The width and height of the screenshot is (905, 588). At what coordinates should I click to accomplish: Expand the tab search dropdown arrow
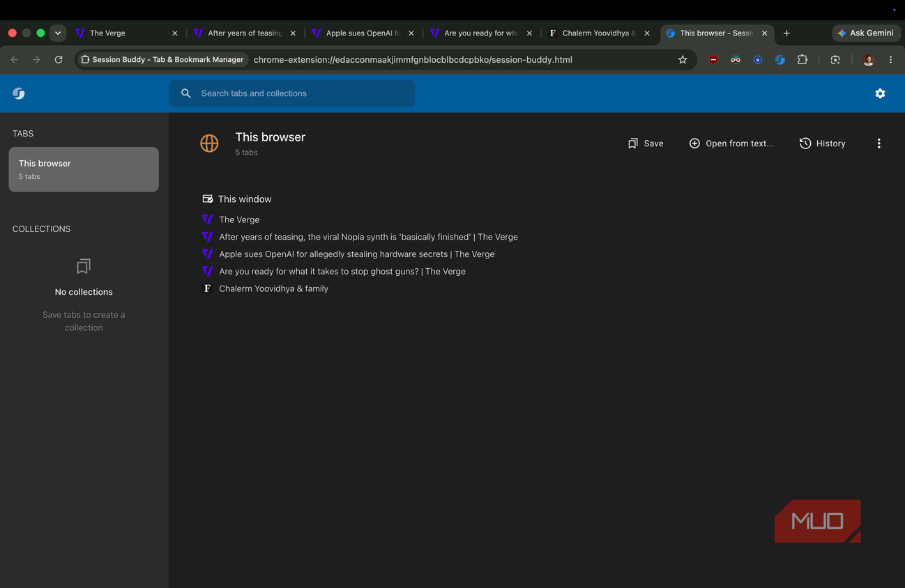point(58,33)
